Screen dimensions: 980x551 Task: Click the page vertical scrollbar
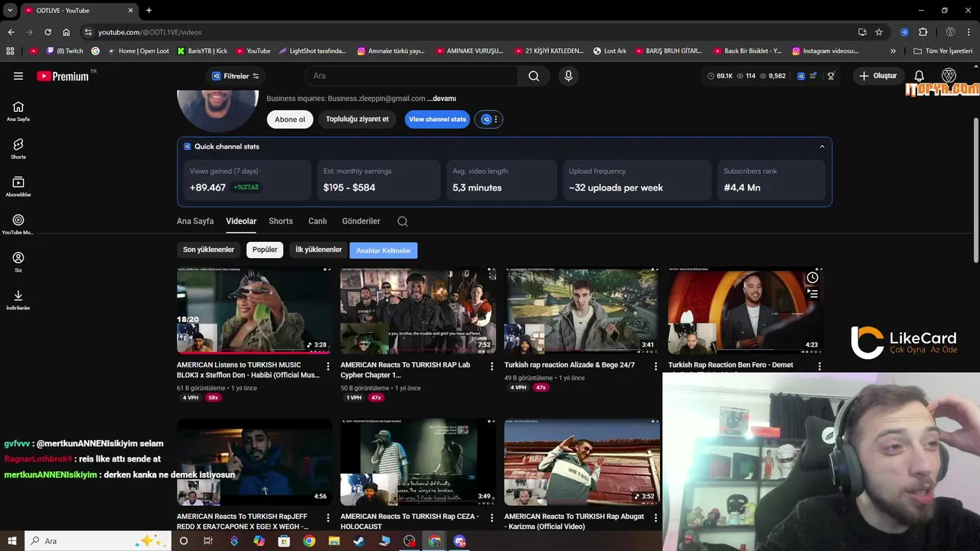[975, 191]
